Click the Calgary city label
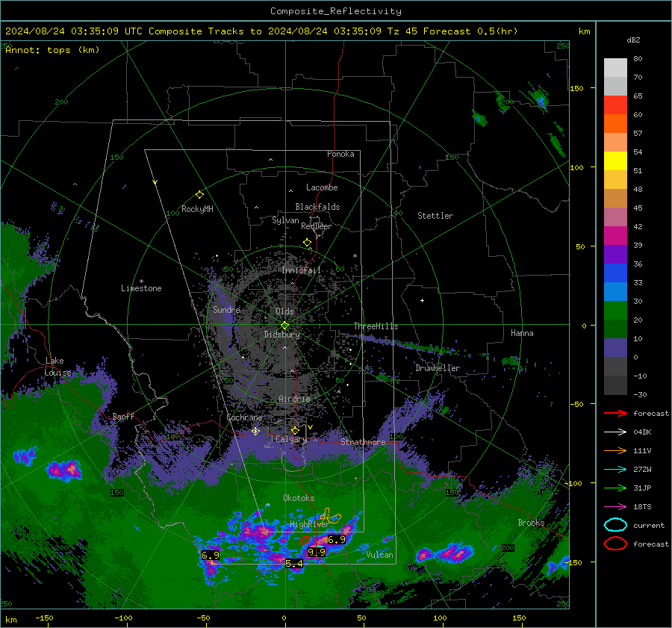The image size is (672, 628). click(x=291, y=439)
